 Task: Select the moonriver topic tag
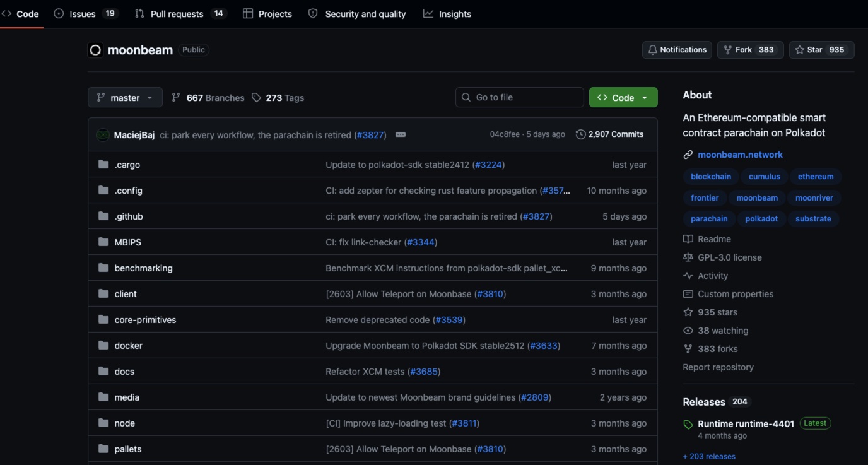coord(814,198)
